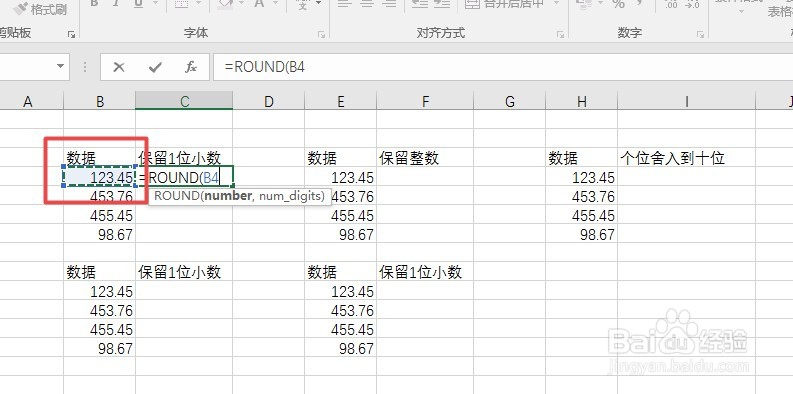Select column H header
Screen dimensions: 793x394
point(582,102)
